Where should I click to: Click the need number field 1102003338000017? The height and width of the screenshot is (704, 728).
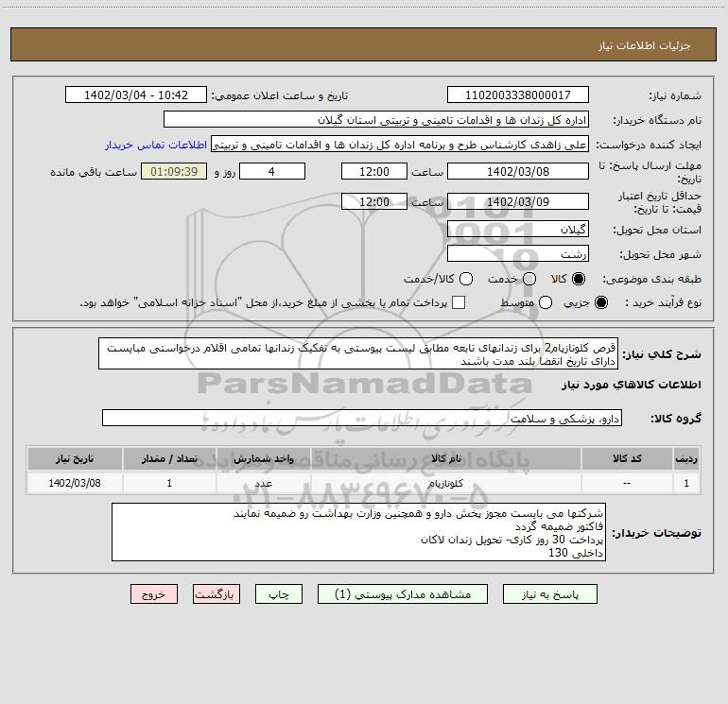point(518,94)
